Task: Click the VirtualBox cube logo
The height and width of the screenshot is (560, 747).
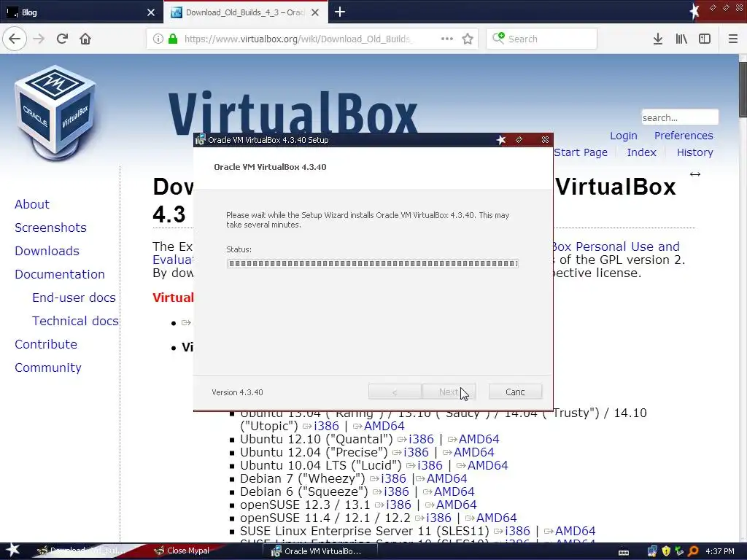Action: pos(55,112)
